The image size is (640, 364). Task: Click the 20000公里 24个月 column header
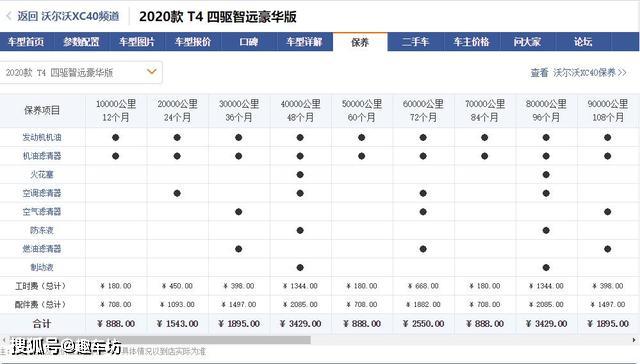[178, 111]
